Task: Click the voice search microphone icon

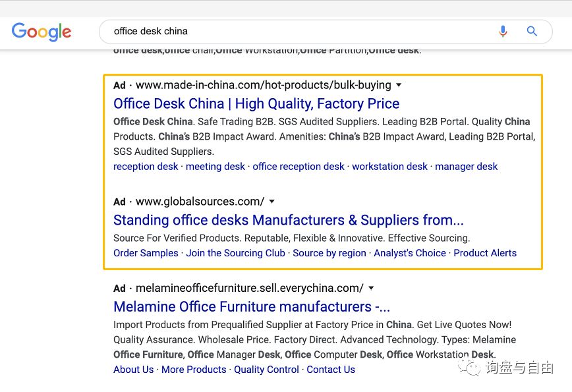Action: pos(503,31)
